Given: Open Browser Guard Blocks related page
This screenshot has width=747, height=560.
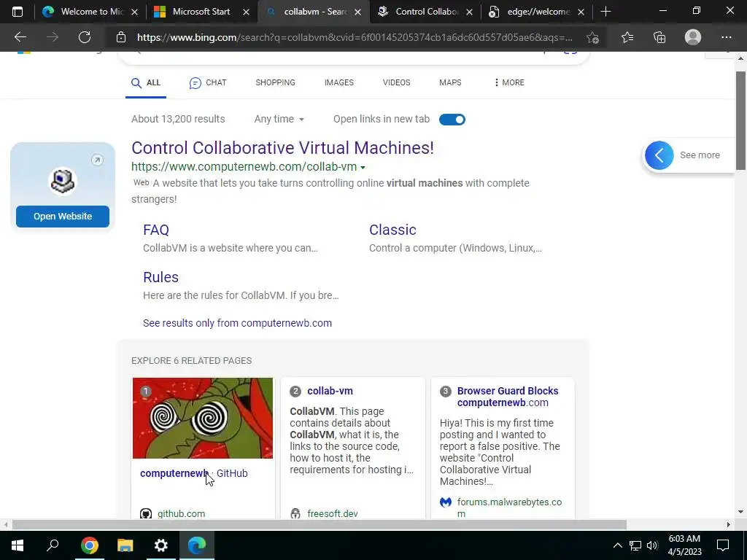Looking at the screenshot, I should point(508,397).
